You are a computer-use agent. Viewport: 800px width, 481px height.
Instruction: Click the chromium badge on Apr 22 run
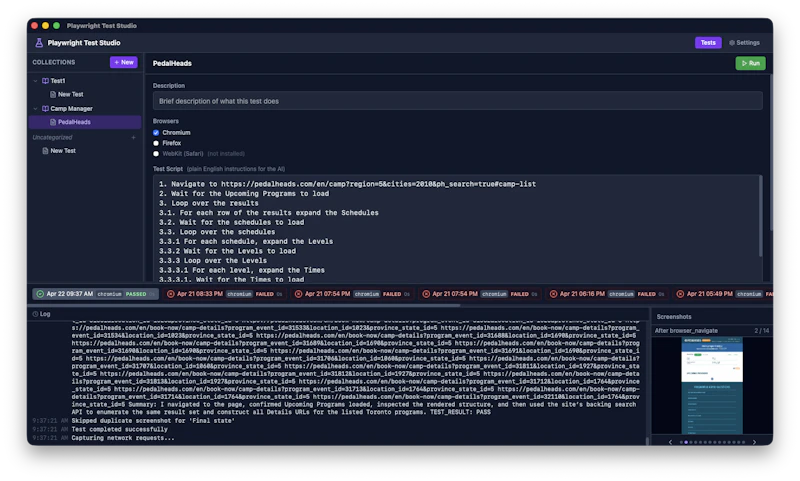pyautogui.click(x=109, y=294)
